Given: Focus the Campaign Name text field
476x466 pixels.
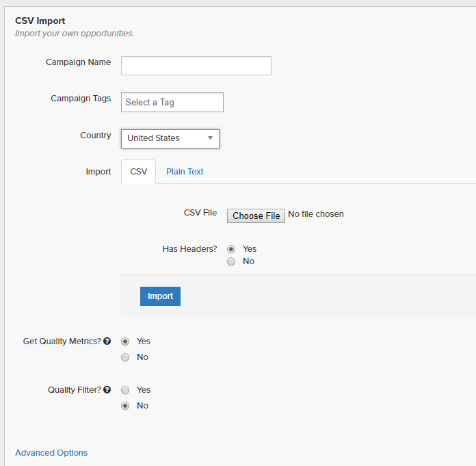Looking at the screenshot, I should pos(196,66).
